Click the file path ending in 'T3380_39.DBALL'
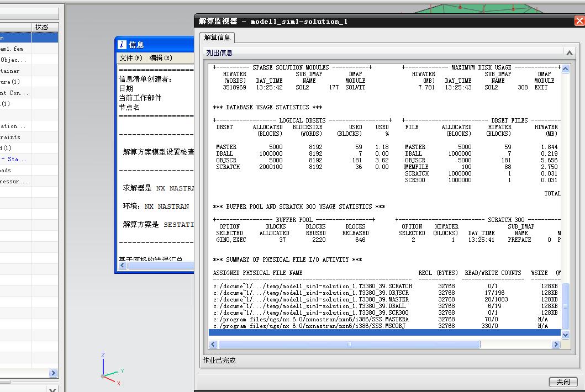 (309, 306)
